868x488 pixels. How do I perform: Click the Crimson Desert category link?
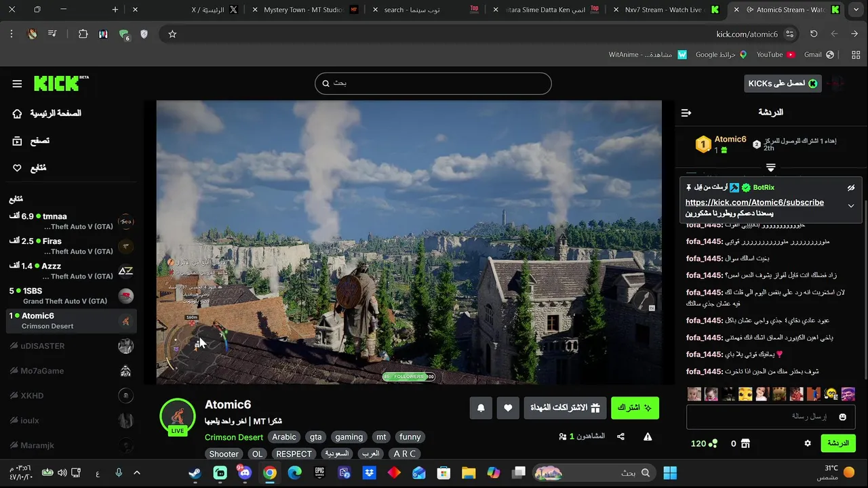pyautogui.click(x=234, y=437)
